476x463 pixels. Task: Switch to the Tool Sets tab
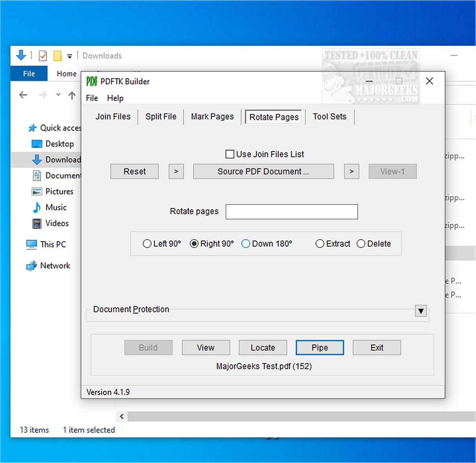coord(329,117)
